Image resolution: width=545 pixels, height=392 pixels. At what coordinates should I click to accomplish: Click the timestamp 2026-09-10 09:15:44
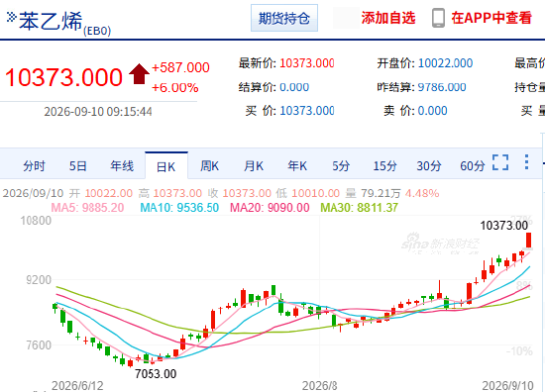pos(98,112)
